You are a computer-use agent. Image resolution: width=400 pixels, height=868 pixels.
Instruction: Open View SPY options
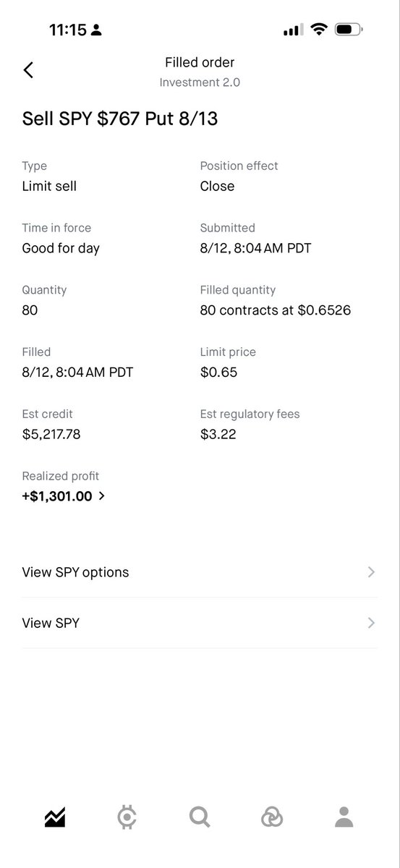pyautogui.click(x=200, y=572)
